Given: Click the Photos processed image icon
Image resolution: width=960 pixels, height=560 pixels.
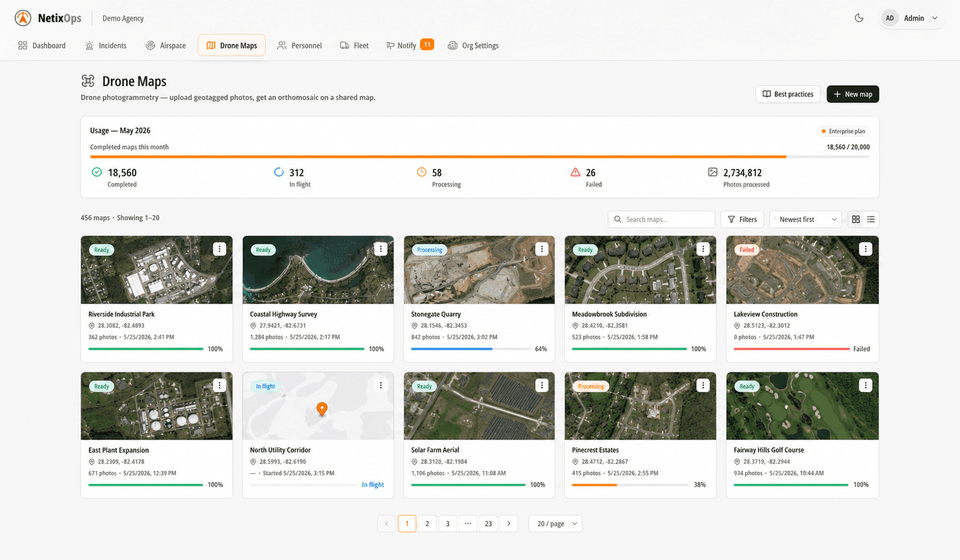Looking at the screenshot, I should click(x=713, y=172).
